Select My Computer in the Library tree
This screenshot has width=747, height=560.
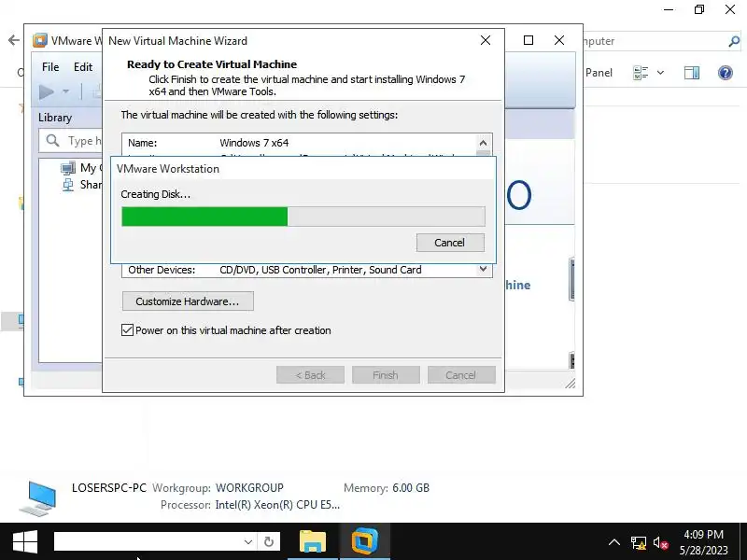[x=79, y=168]
